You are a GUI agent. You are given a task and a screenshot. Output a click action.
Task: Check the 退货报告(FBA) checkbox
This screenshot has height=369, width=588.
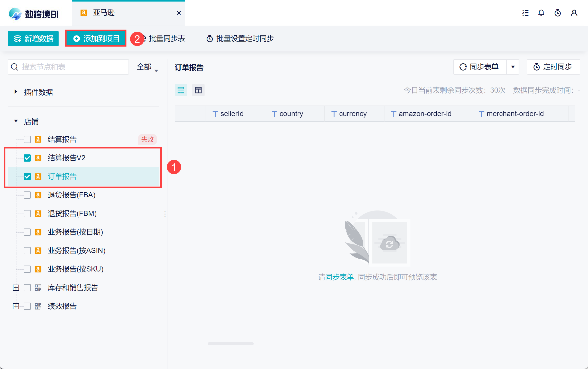(27, 195)
